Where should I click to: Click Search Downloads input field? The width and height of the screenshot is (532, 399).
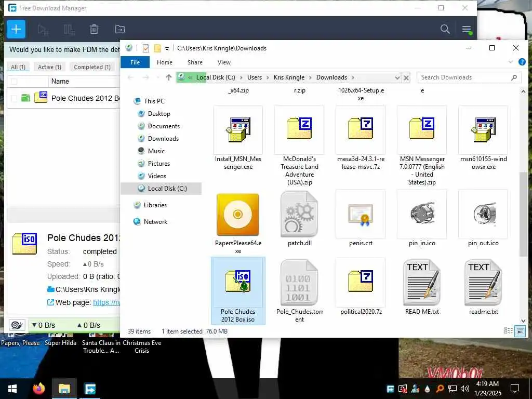[469, 78]
